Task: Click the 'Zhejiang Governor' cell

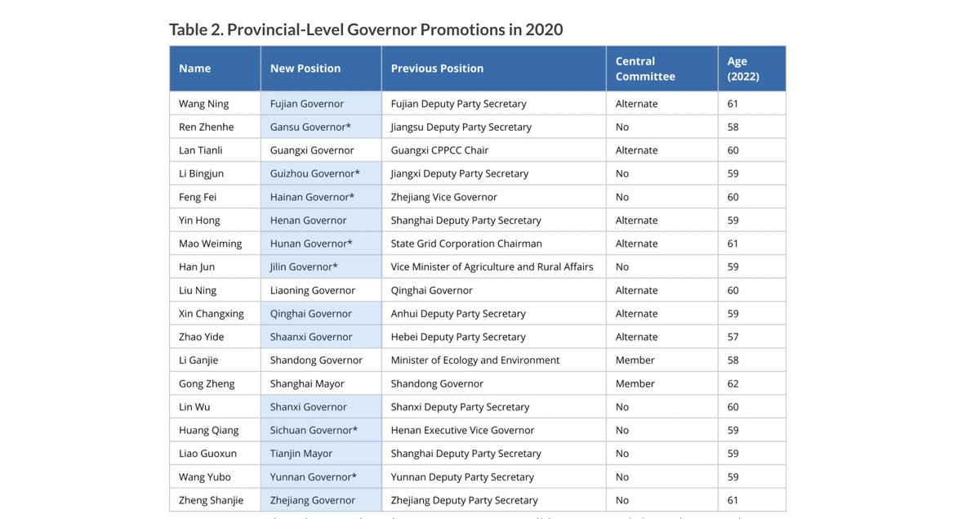Action: point(321,500)
